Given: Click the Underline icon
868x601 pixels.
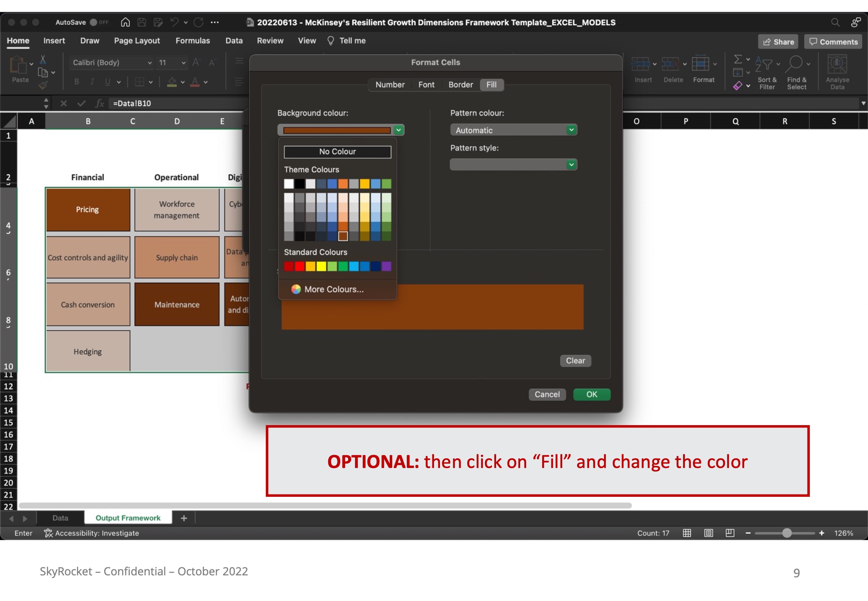Looking at the screenshot, I should point(107,82).
